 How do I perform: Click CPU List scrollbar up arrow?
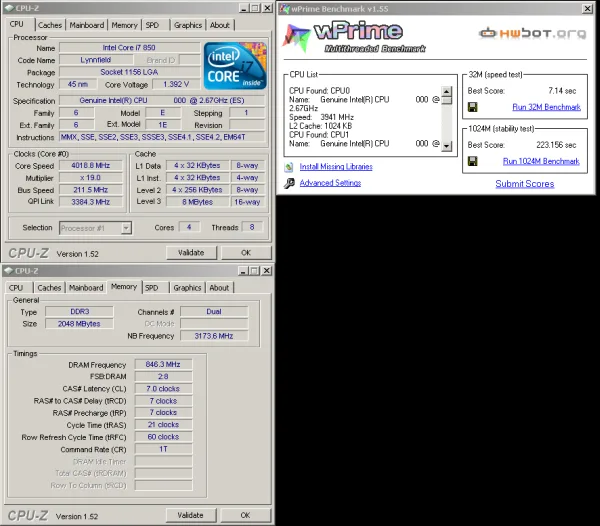point(446,91)
